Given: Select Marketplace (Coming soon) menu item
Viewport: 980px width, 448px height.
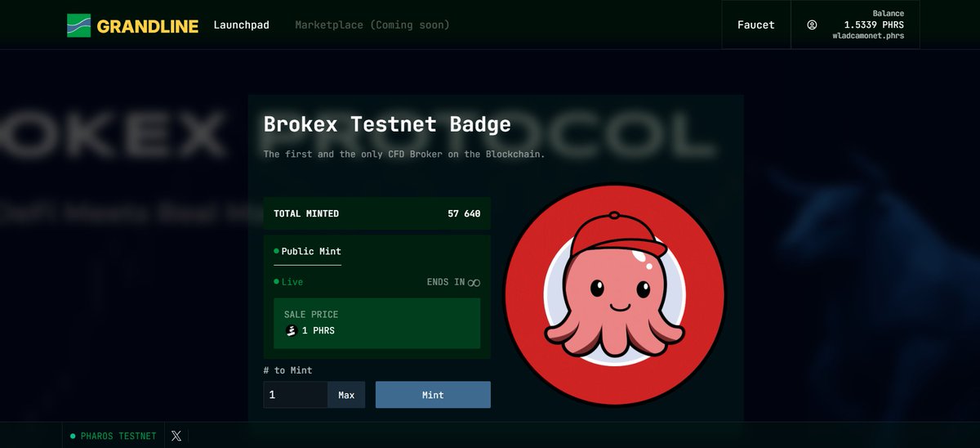Looking at the screenshot, I should point(372,25).
